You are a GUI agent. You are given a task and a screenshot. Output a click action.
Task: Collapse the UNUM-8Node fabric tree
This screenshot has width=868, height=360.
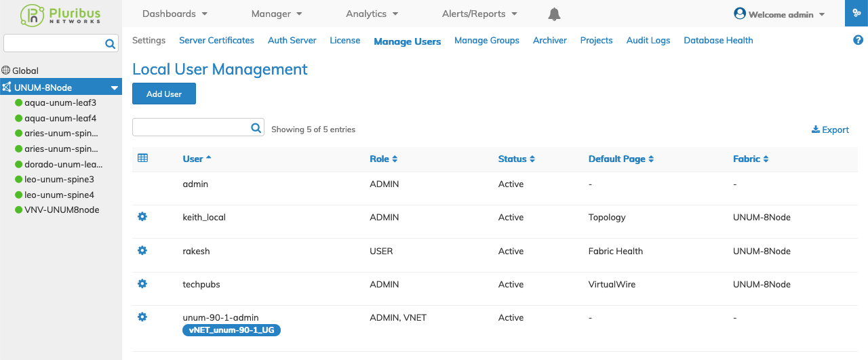click(115, 87)
